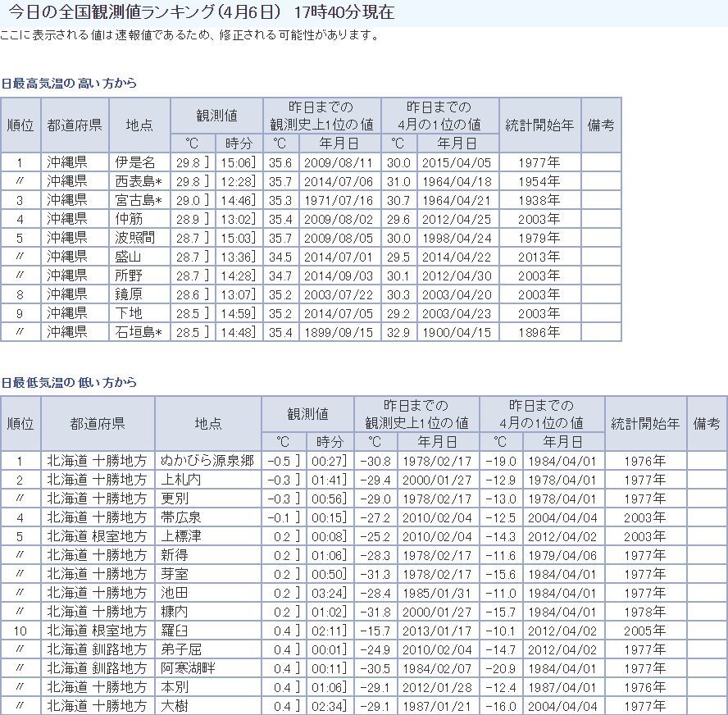Open 北海道 釧路地方 in the 弟子屈 row
728x715 pixels.
point(97,649)
